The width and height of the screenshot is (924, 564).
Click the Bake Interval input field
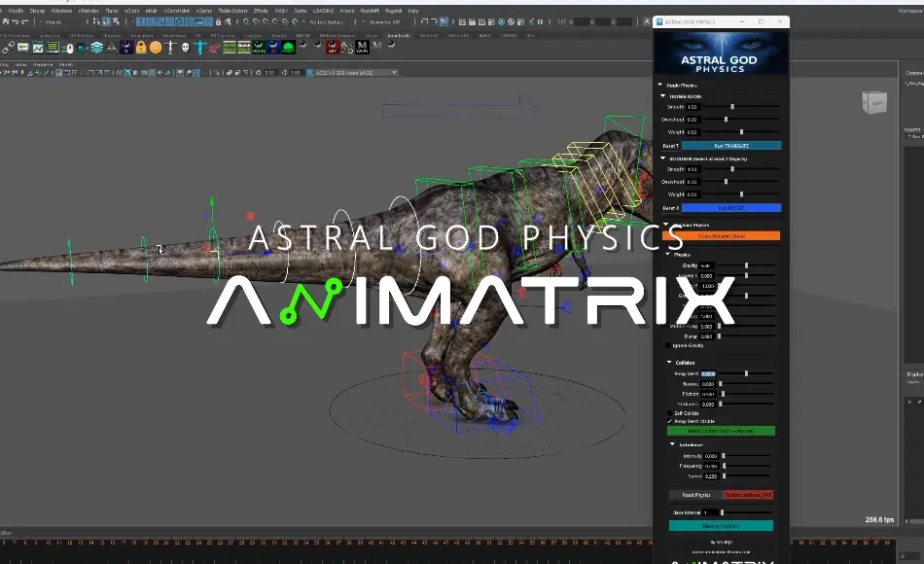[x=711, y=511]
